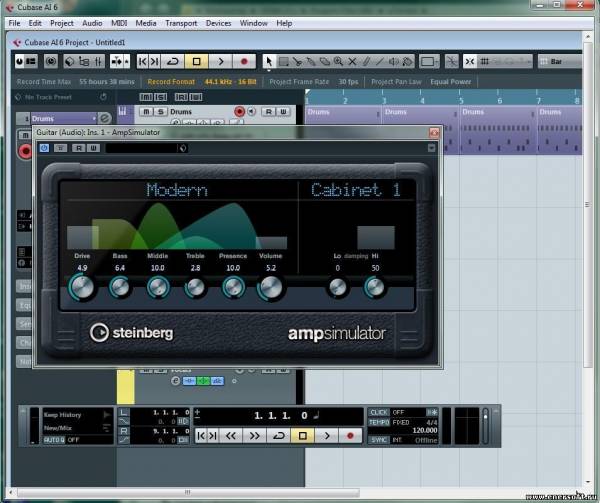
Task: Toggle the CLICK metronome button
Action: coord(379,412)
